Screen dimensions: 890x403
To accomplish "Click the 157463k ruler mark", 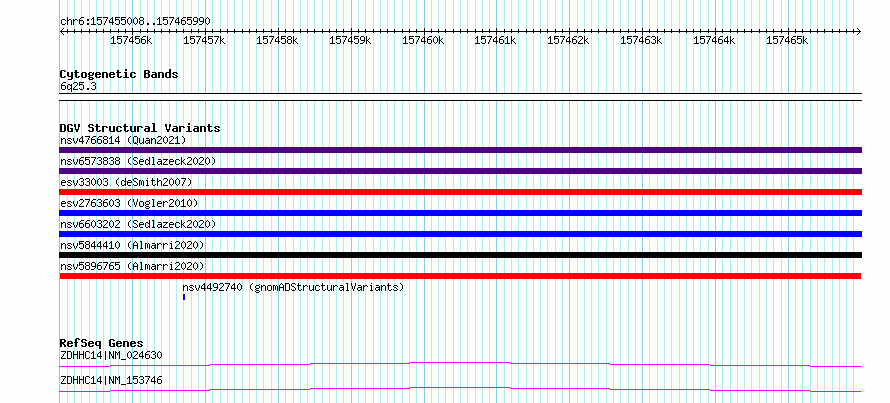I will point(641,40).
